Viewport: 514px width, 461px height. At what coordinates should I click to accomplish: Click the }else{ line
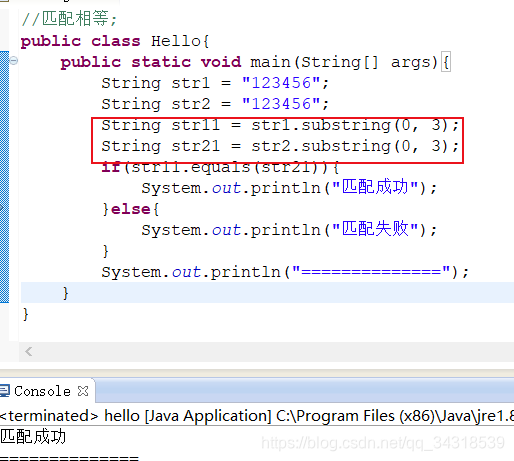click(x=131, y=209)
